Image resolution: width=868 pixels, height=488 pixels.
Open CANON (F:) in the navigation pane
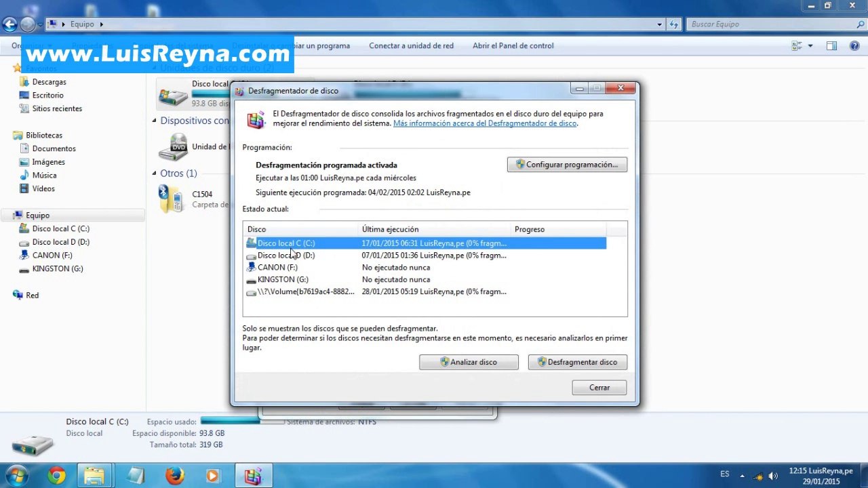52,256
